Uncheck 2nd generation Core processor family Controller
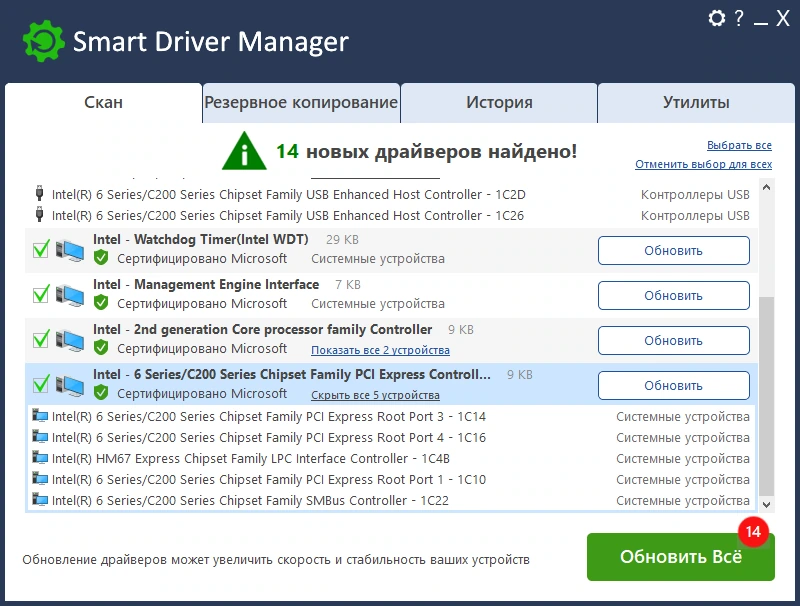This screenshot has height=606, width=800. [41, 339]
